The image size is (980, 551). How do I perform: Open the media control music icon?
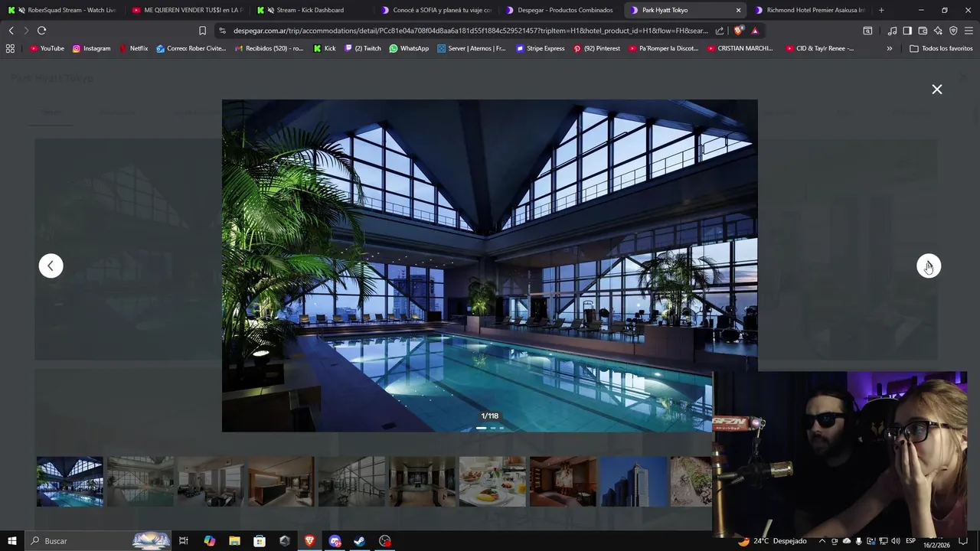click(x=892, y=31)
